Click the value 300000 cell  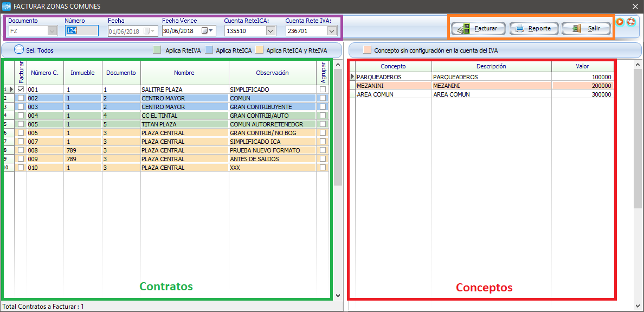582,94
